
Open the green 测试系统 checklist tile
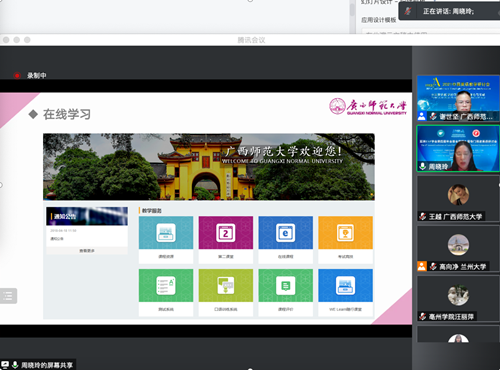(x=166, y=292)
